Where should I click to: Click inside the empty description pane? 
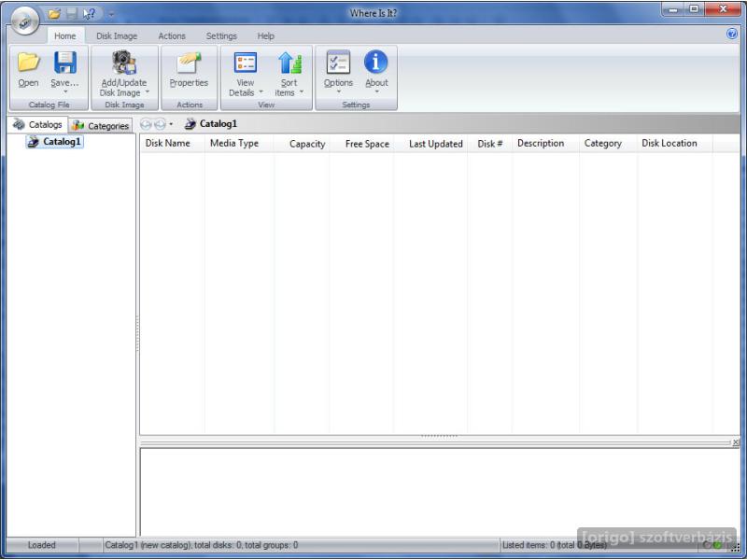440,492
